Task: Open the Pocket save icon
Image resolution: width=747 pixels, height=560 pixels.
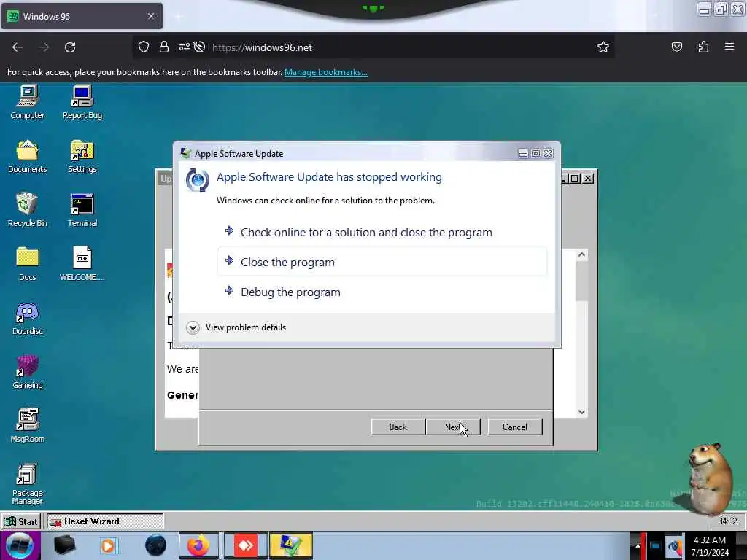Action: pyautogui.click(x=677, y=47)
